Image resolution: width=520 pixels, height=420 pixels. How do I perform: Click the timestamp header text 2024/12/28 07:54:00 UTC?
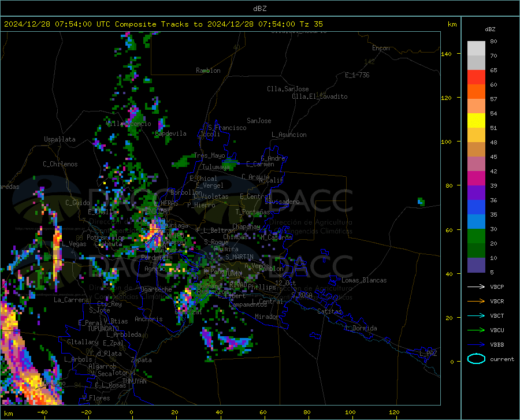58,24
